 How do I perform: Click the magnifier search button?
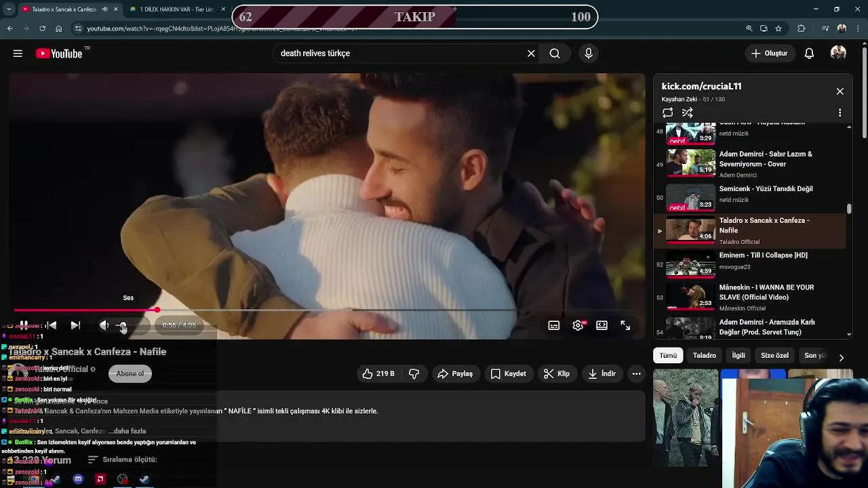click(x=555, y=54)
